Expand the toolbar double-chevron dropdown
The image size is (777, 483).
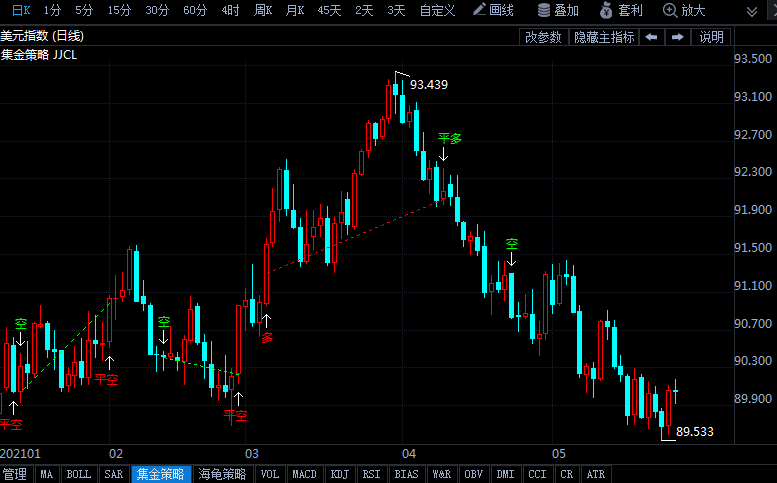[752, 11]
